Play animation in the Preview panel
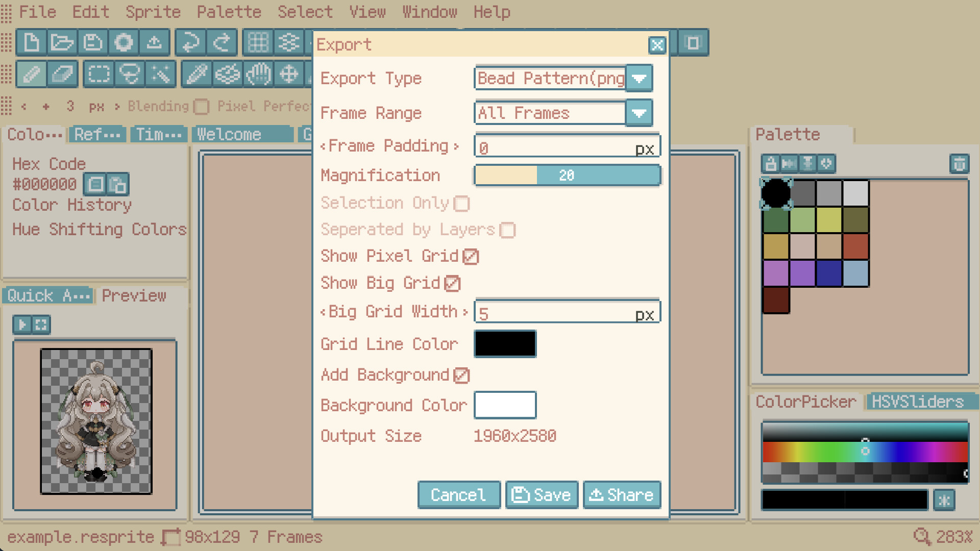980x551 pixels. (22, 324)
